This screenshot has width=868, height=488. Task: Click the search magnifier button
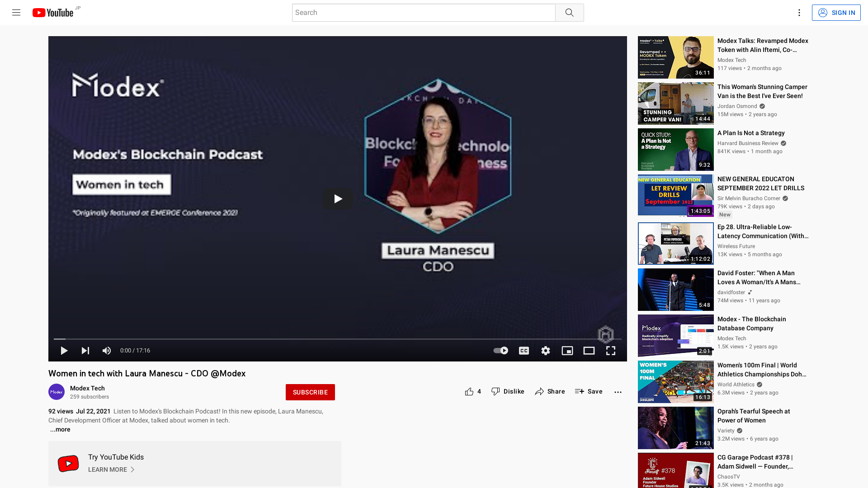click(569, 13)
